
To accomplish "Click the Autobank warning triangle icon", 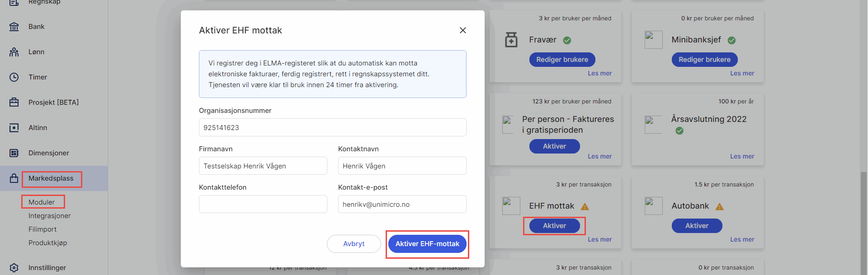I will click(x=719, y=206).
